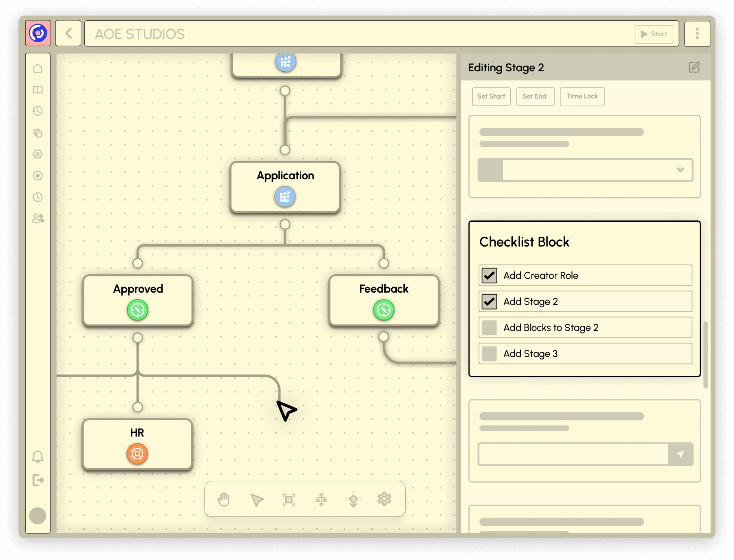Click the AOE STUDIOS title field
This screenshot has width=734, height=560.
(x=381, y=33)
